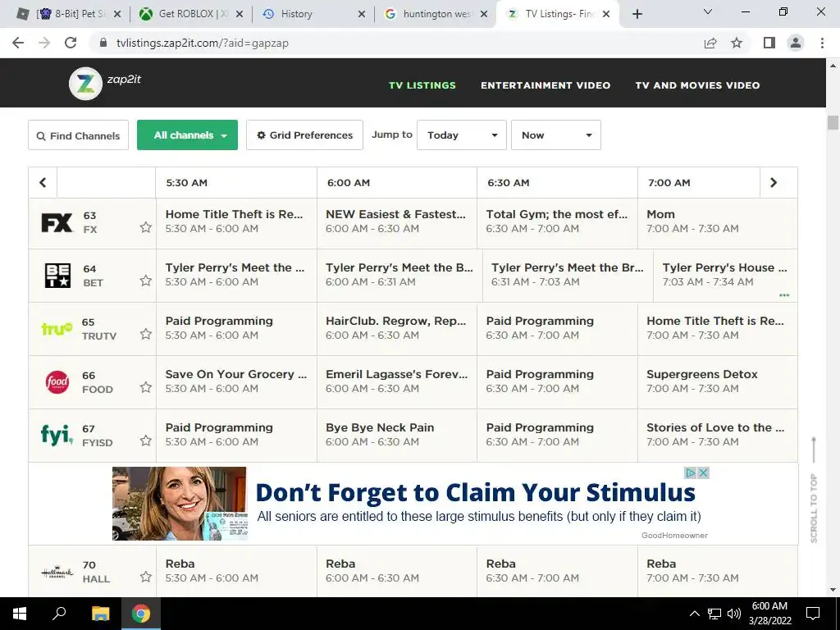This screenshot has width=840, height=630.
Task: Open Find Channels search
Action: (x=78, y=135)
